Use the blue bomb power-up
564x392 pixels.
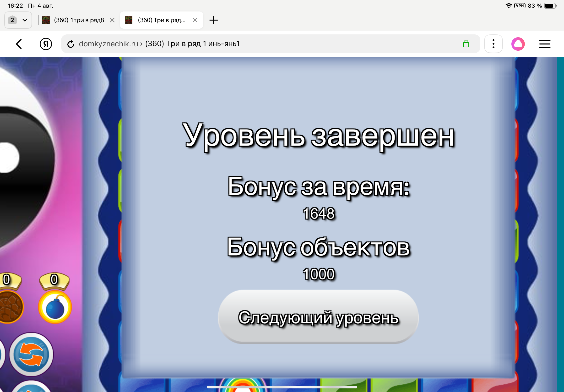[55, 307]
